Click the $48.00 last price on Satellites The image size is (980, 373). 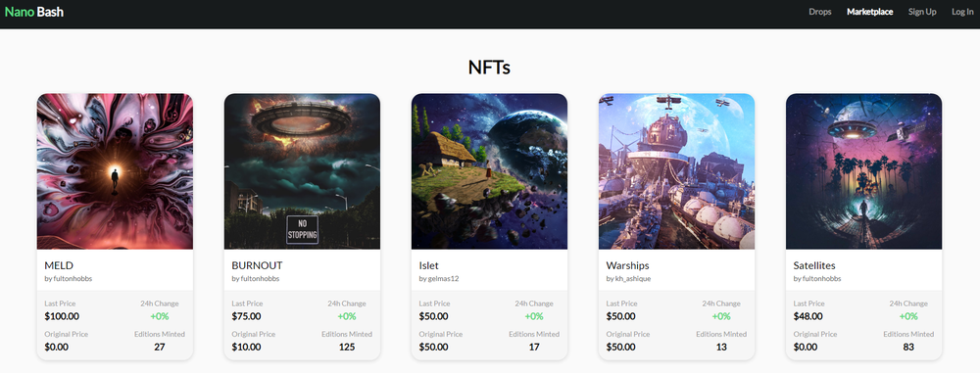click(x=808, y=316)
